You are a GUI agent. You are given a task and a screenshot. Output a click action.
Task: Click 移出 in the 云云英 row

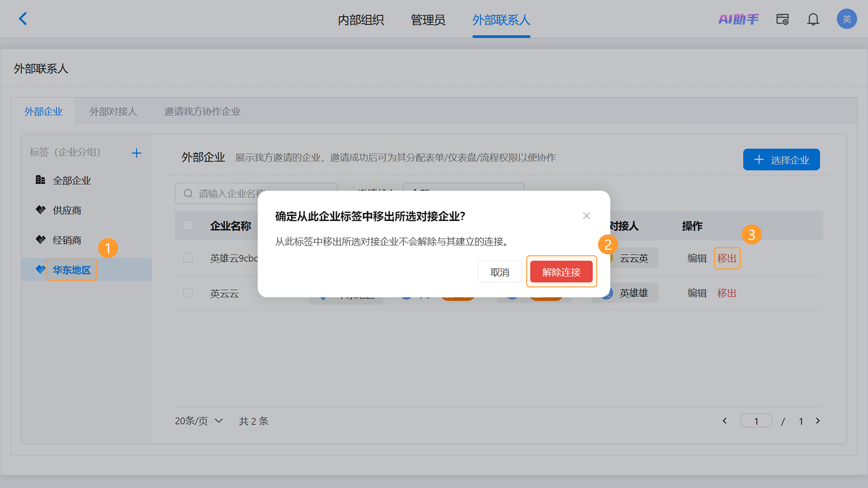[727, 258]
